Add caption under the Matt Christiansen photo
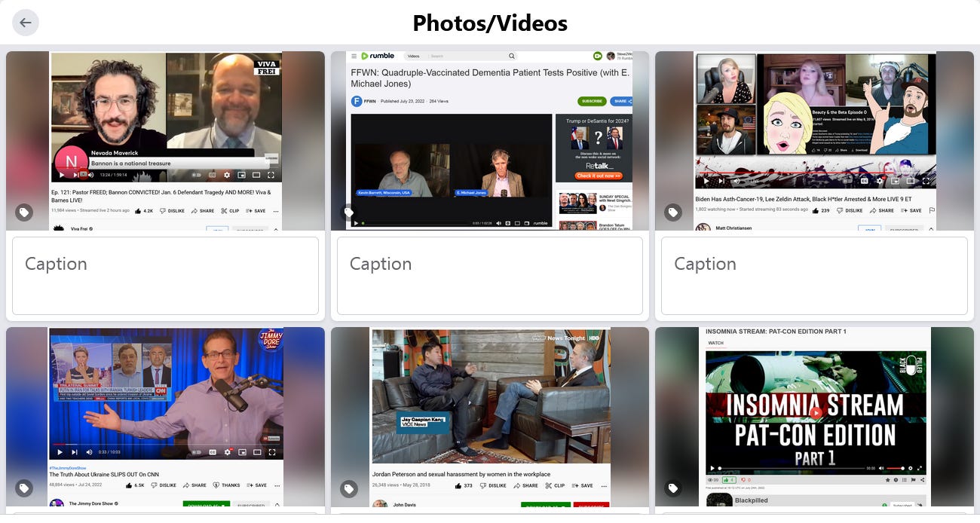This screenshot has width=980, height=523. click(814, 276)
